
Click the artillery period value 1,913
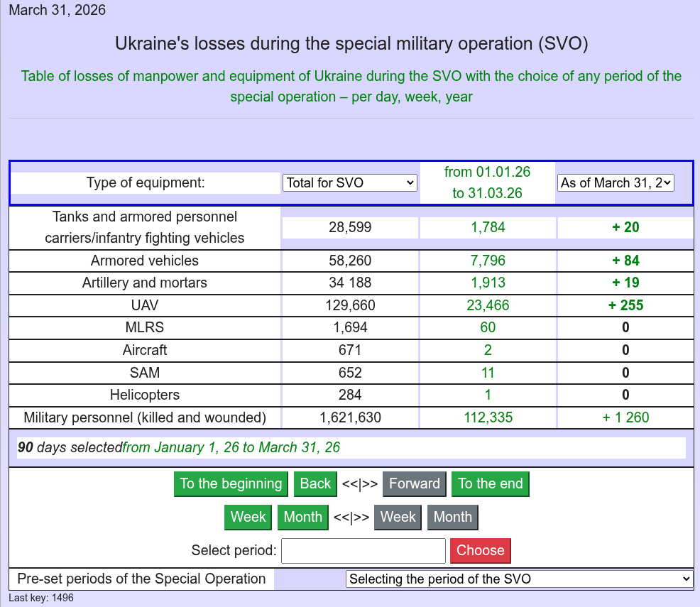click(x=488, y=283)
